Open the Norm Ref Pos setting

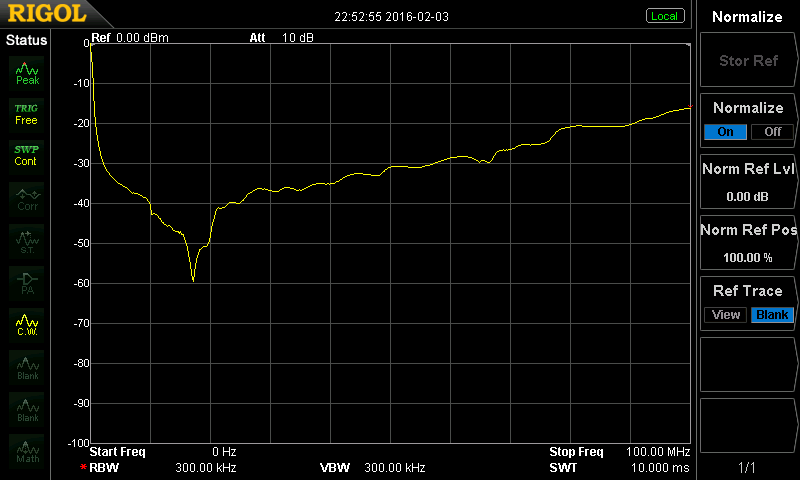pos(748,242)
